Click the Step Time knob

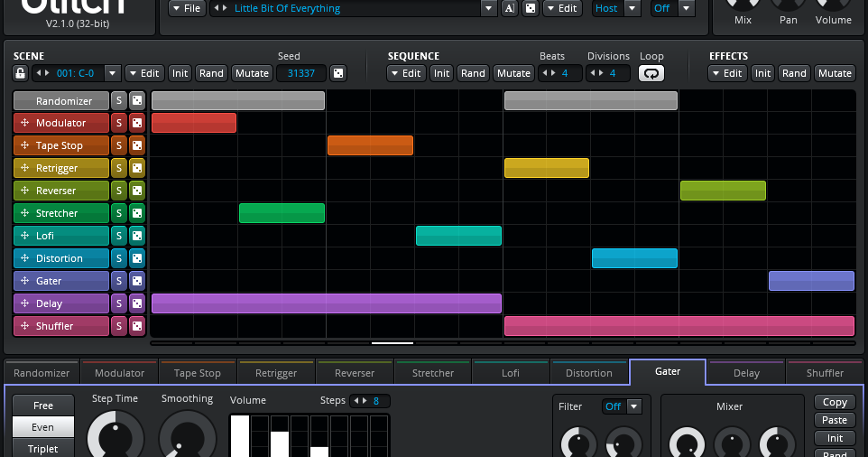click(x=115, y=438)
